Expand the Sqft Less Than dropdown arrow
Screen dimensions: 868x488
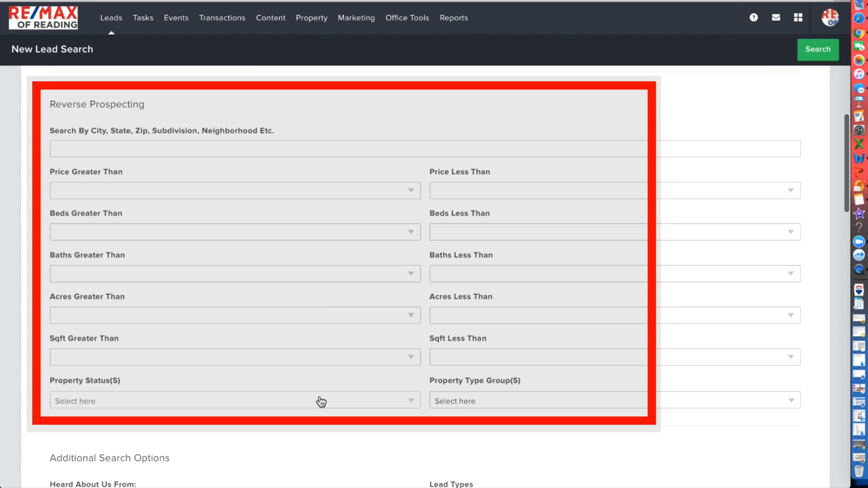coord(791,357)
